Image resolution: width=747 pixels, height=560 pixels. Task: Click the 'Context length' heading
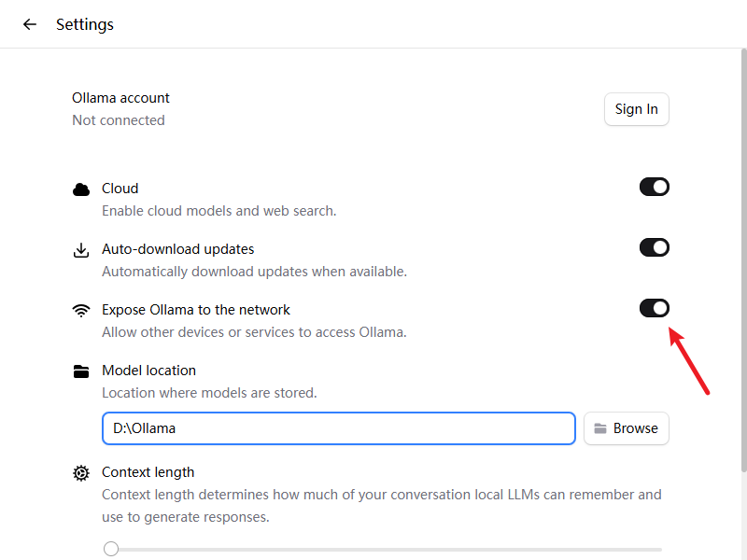tap(148, 472)
